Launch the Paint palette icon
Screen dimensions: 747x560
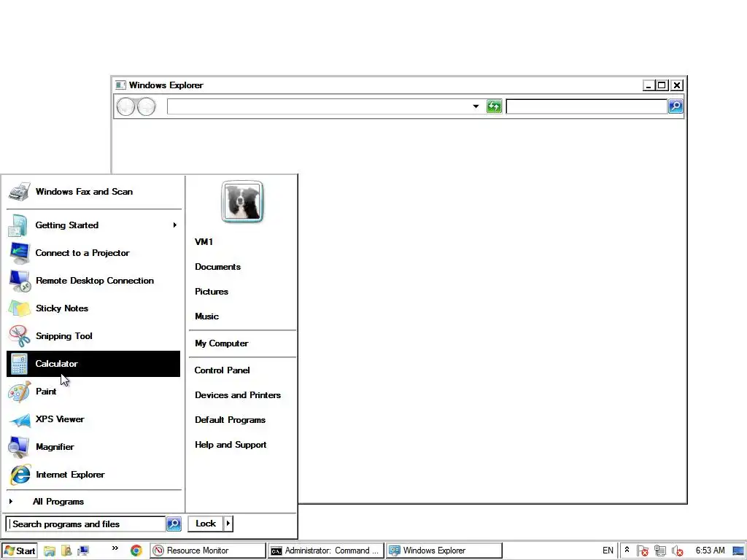tap(20, 392)
